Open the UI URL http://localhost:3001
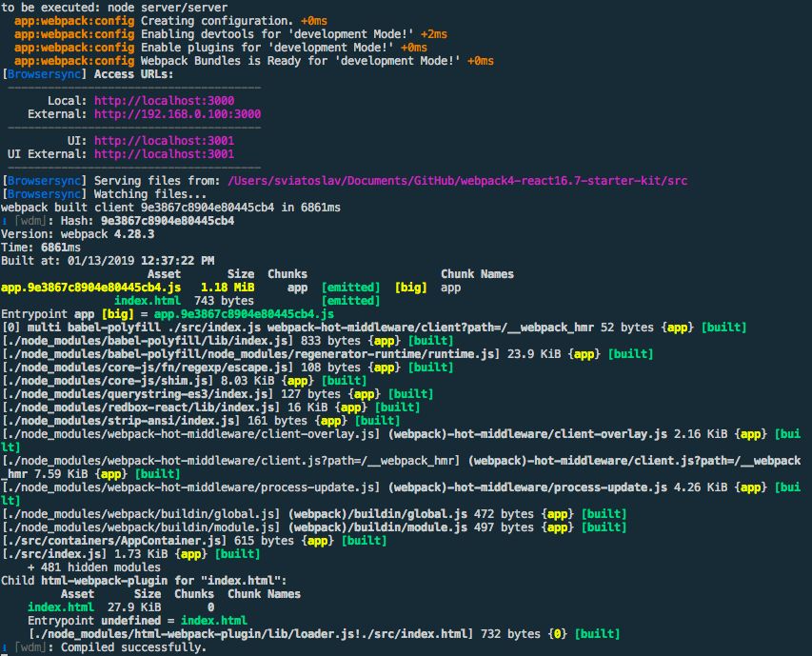Viewport: 812px width, 656px height. [x=164, y=140]
